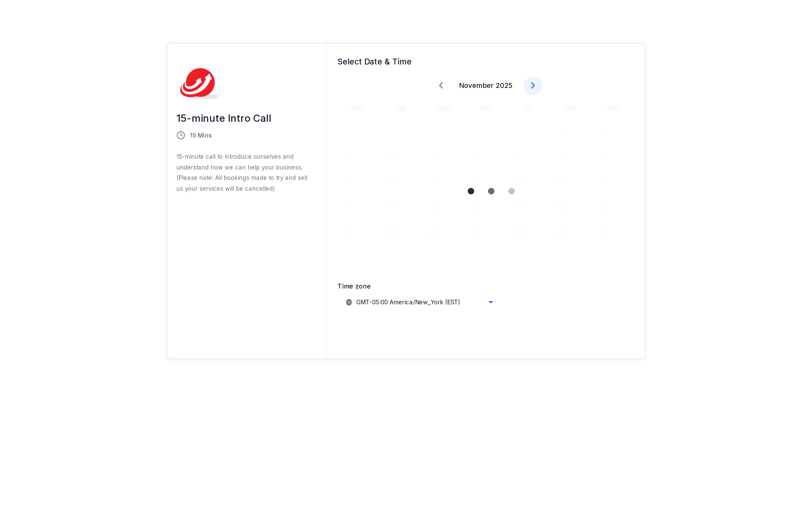Click the darkest loading dot
Image resolution: width=812 pixels, height=527 pixels.
tap(471, 191)
